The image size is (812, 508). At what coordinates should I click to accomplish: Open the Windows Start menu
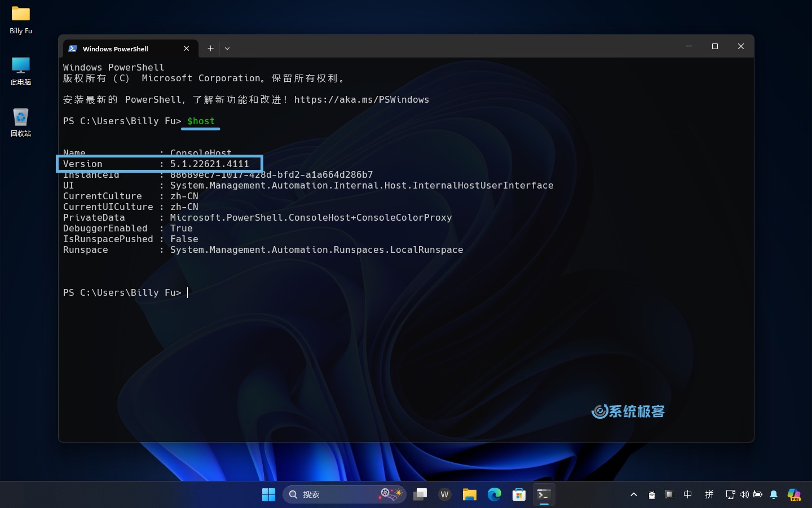(269, 495)
